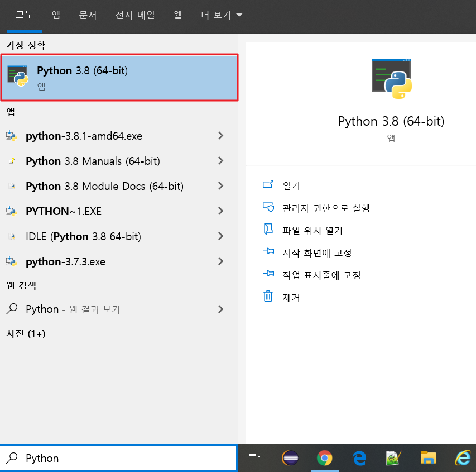The width and height of the screenshot is (476, 472).
Task: Click the 열기 open icon
Action: coord(268,184)
